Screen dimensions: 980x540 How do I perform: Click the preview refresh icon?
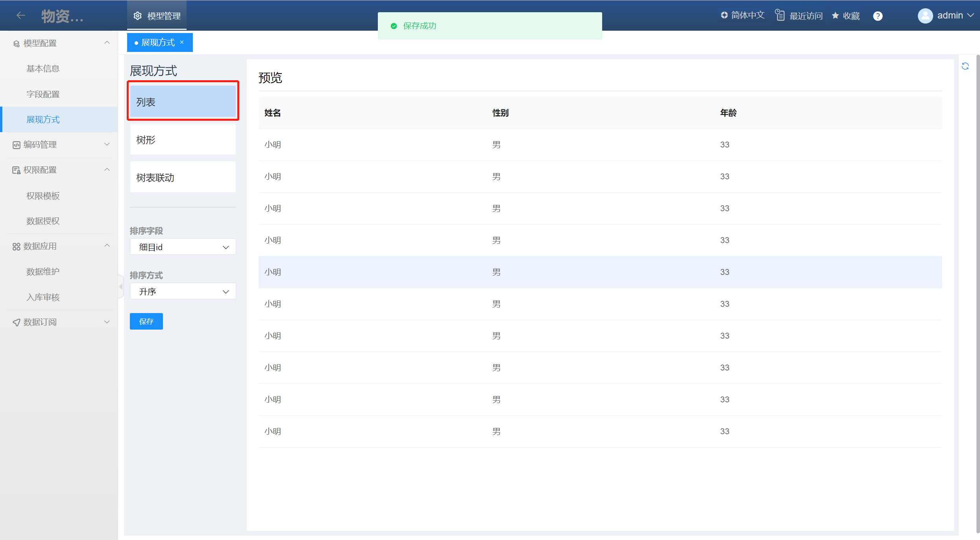coord(965,66)
